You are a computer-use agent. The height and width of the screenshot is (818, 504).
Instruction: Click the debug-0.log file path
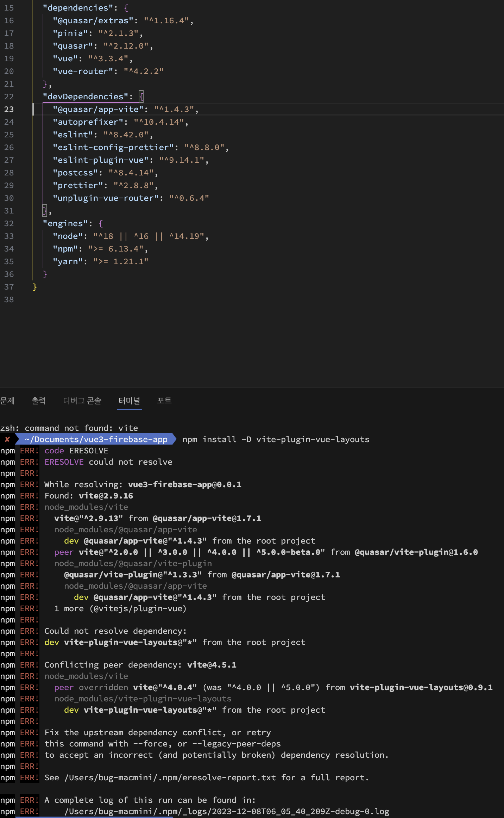[227, 811]
